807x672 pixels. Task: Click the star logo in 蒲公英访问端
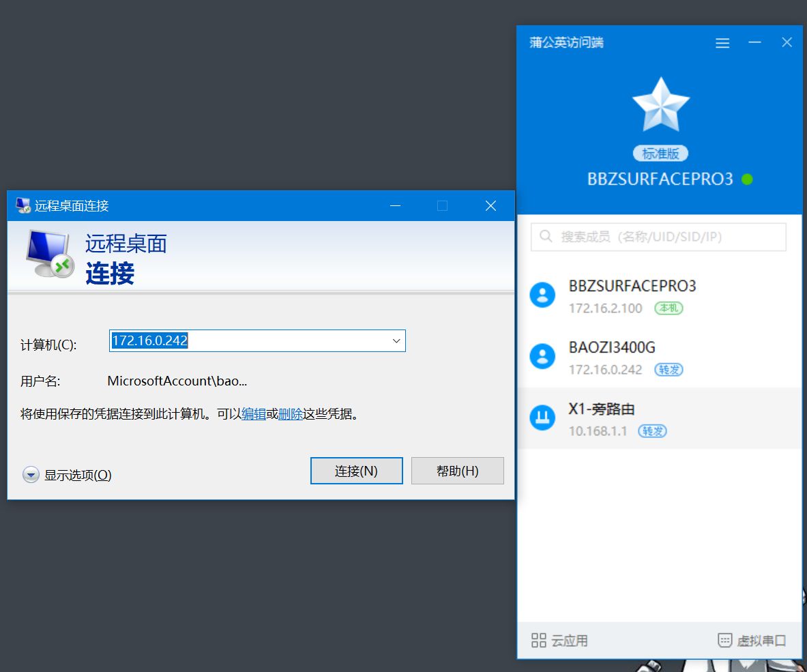click(660, 104)
